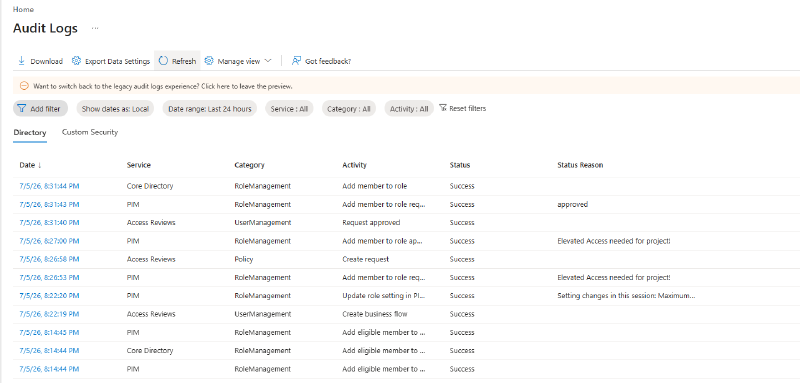Click the Download arrow icon
This screenshot has height=383, width=800.
21,61
